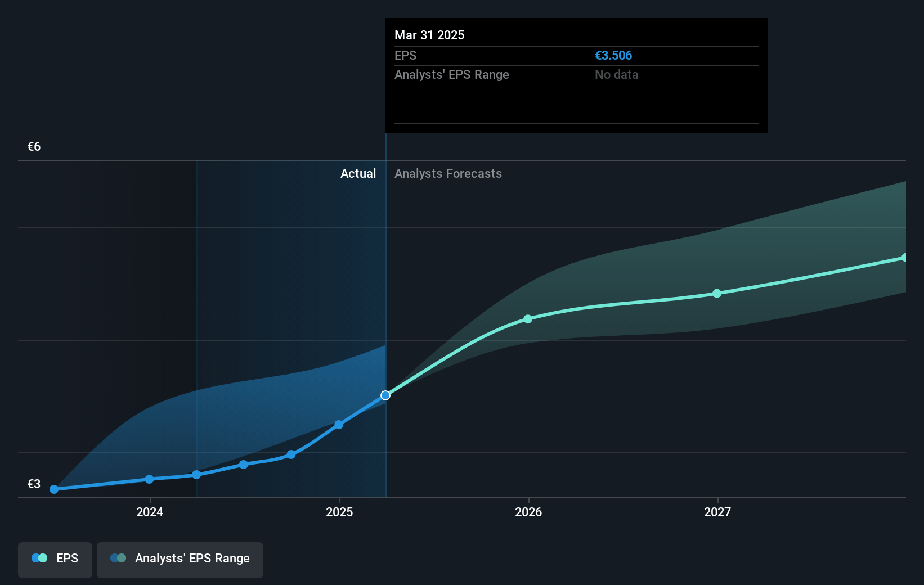Click the mid-2024 EPS data point

click(244, 465)
